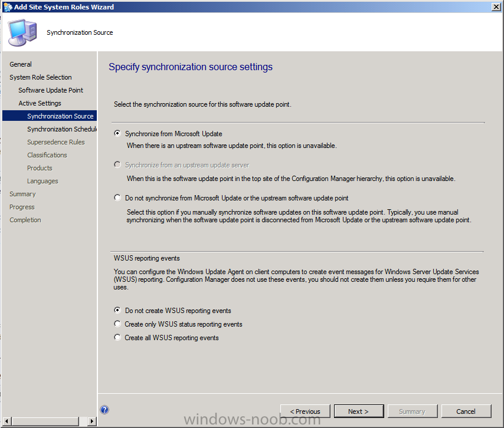Click the sidebar scrollbar right arrow
This screenshot has width=504, height=428.
[92, 421]
